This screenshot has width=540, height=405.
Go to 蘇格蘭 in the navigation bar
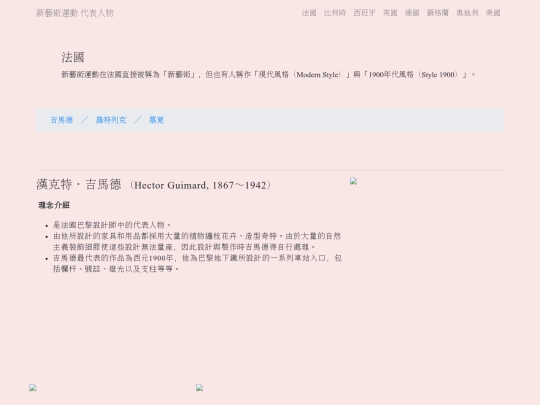tap(438, 13)
